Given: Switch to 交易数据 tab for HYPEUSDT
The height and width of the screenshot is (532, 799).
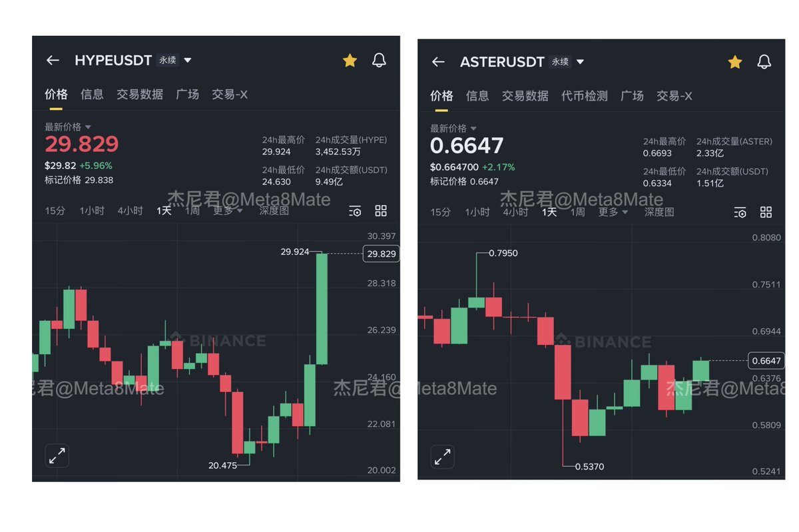Looking at the screenshot, I should tap(140, 95).
